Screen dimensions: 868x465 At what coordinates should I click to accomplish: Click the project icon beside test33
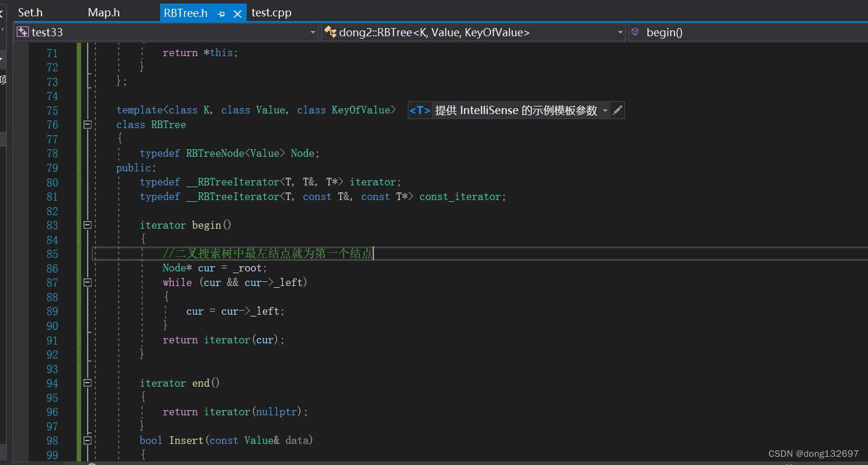tap(22, 32)
